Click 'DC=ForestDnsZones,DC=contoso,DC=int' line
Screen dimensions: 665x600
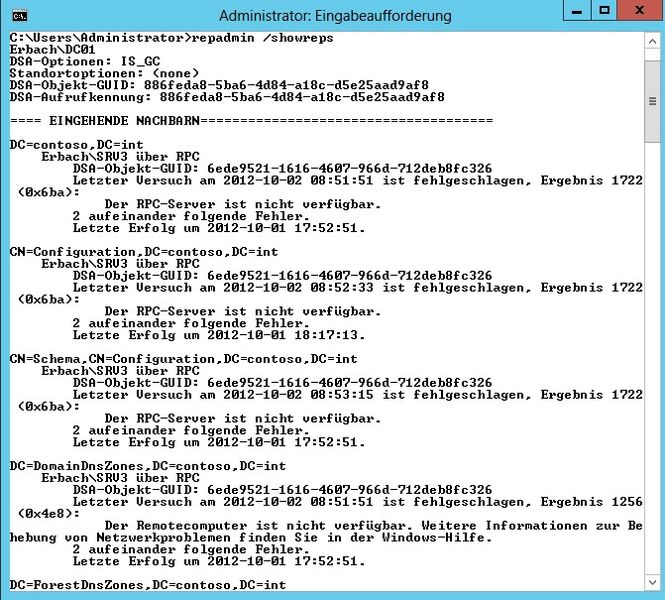(148, 585)
